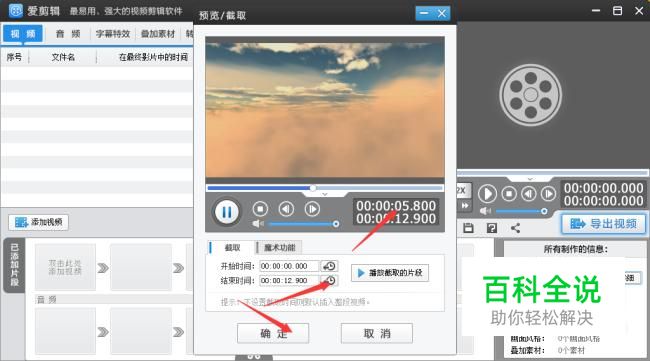The image size is (650, 361).
Task: Click the film reel placeholder in main preview
Action: point(531,95)
